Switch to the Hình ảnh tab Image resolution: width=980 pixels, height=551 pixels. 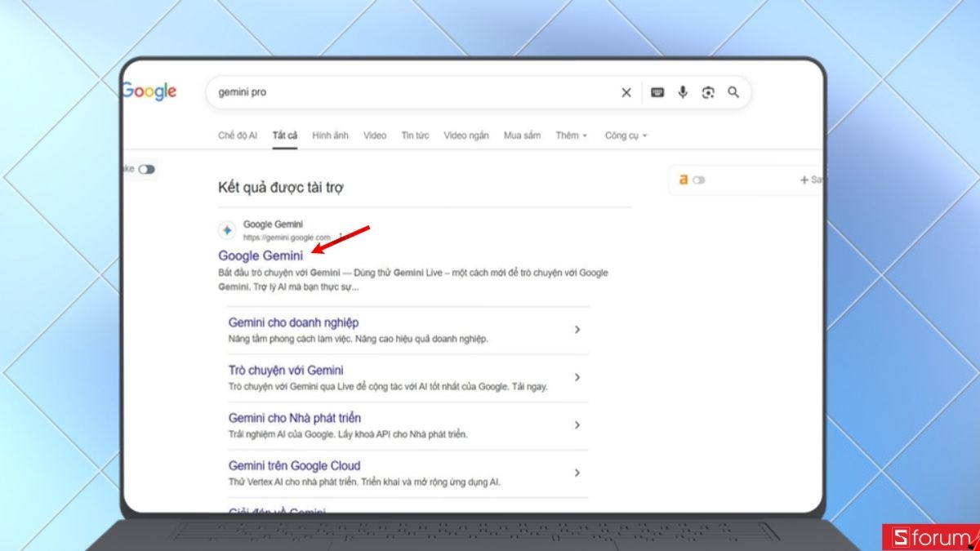(x=331, y=136)
